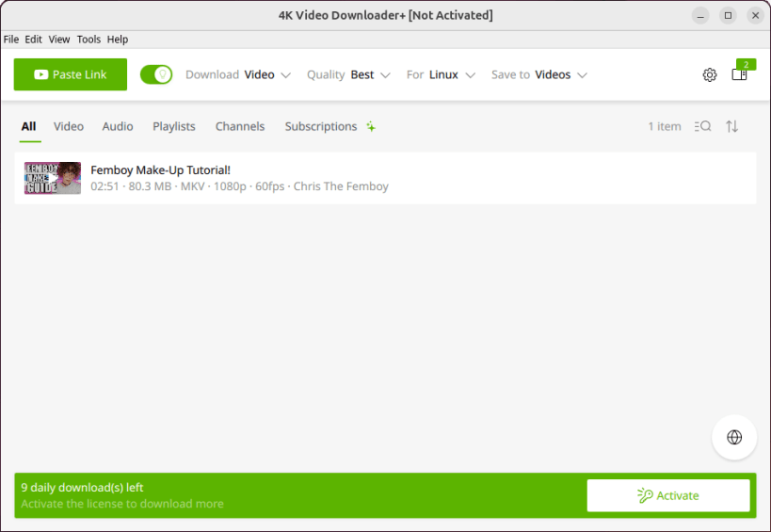Open the Help menu

[118, 40]
